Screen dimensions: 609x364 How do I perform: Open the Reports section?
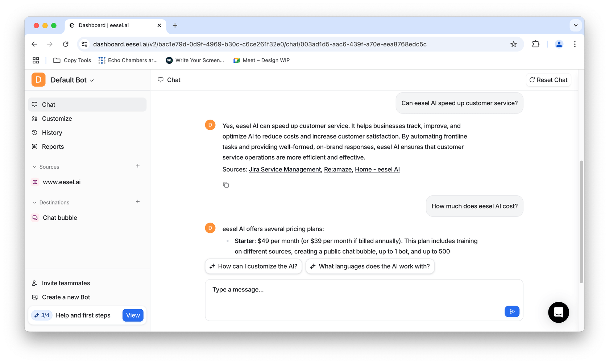pos(53,147)
